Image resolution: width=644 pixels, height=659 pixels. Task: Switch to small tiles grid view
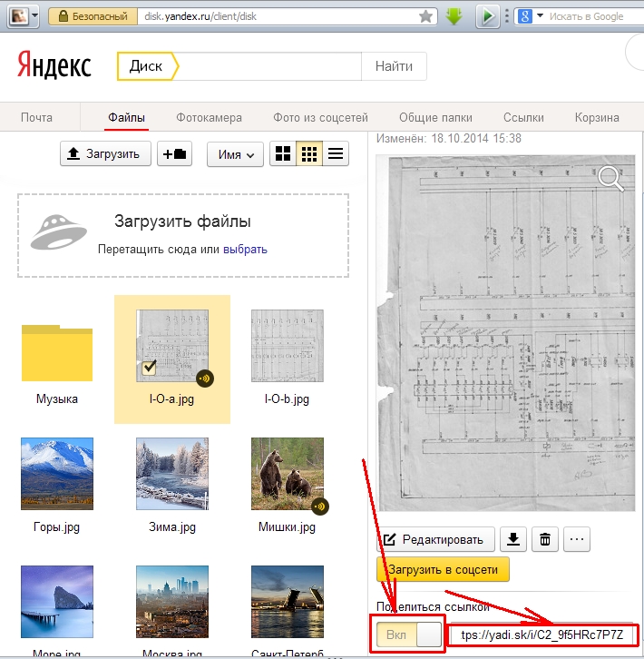[309, 154]
